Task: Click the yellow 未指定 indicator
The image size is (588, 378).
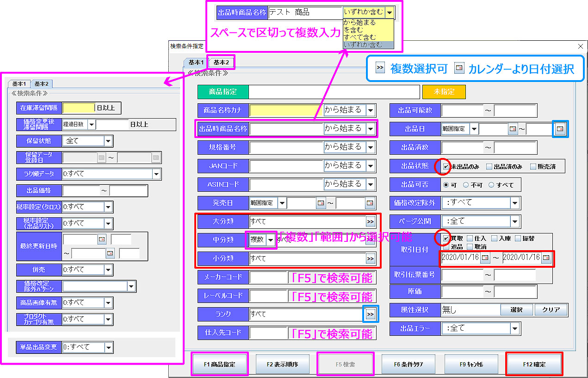Action: tap(444, 92)
